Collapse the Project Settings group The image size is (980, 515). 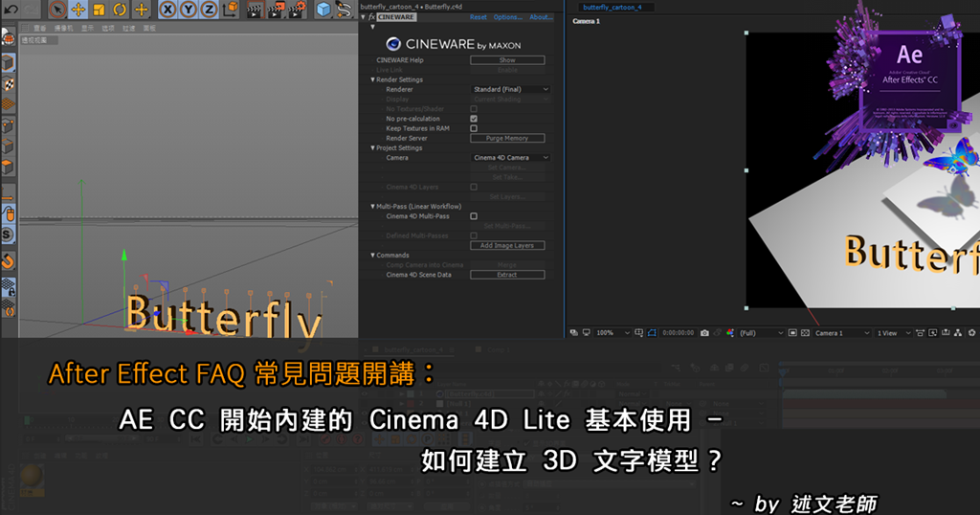tap(372, 148)
